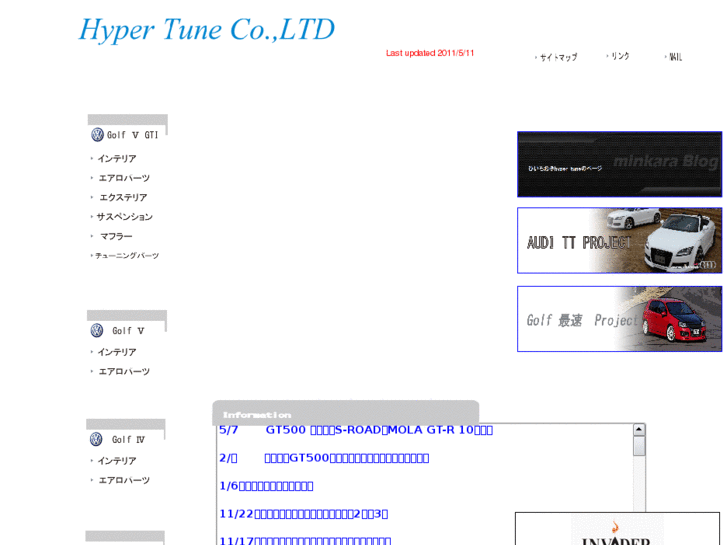Open the Golf 最速 Project banner
The width and height of the screenshot is (727, 545).
point(619,319)
